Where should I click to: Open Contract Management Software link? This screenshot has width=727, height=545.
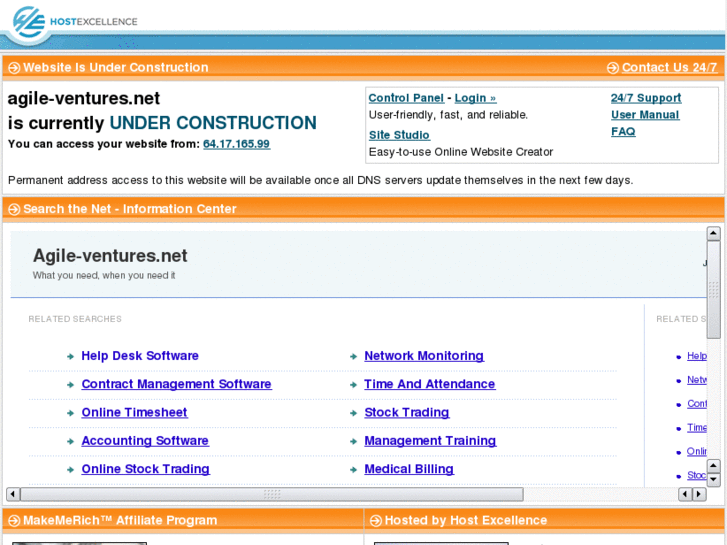[177, 384]
